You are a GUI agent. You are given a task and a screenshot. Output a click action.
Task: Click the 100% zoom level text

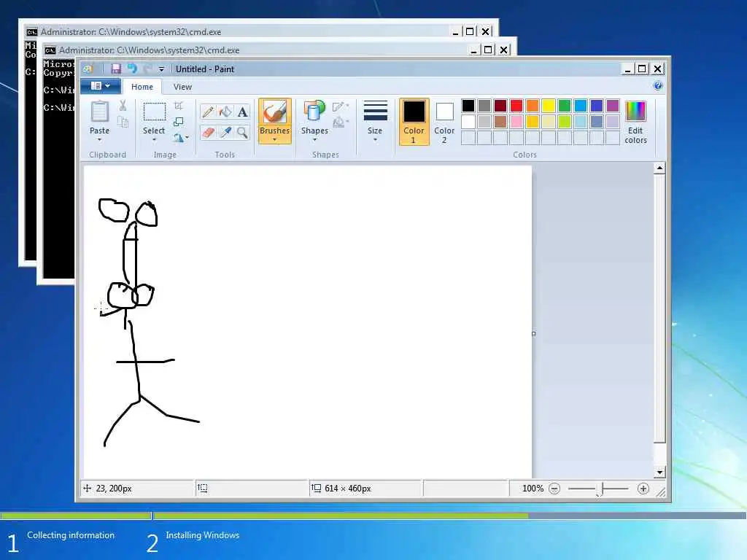(533, 489)
